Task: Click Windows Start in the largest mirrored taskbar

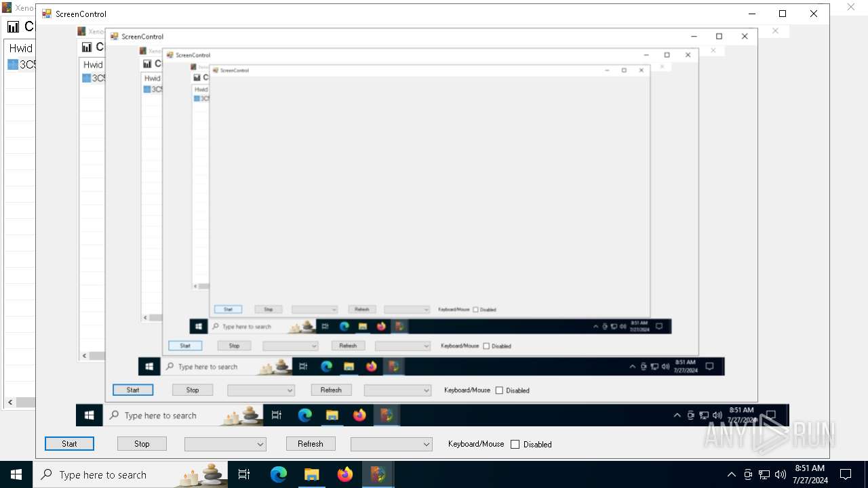Action: click(89, 415)
